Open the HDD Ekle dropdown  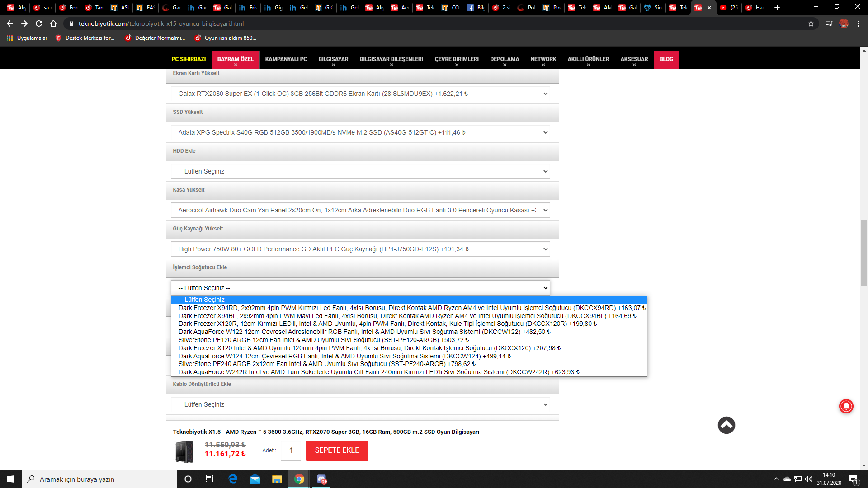coord(360,171)
